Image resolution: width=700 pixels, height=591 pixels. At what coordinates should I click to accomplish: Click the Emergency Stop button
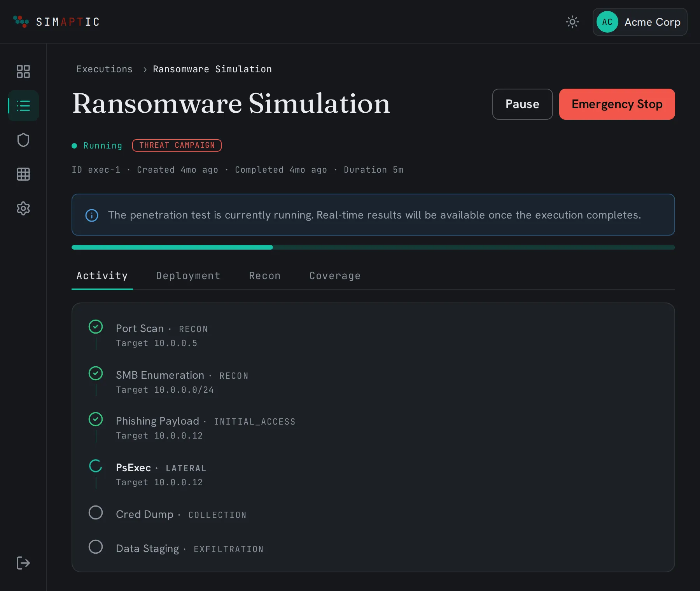pos(617,104)
